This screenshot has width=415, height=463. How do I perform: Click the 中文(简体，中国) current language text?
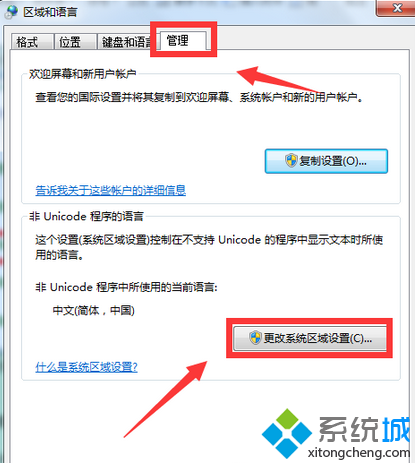(94, 310)
